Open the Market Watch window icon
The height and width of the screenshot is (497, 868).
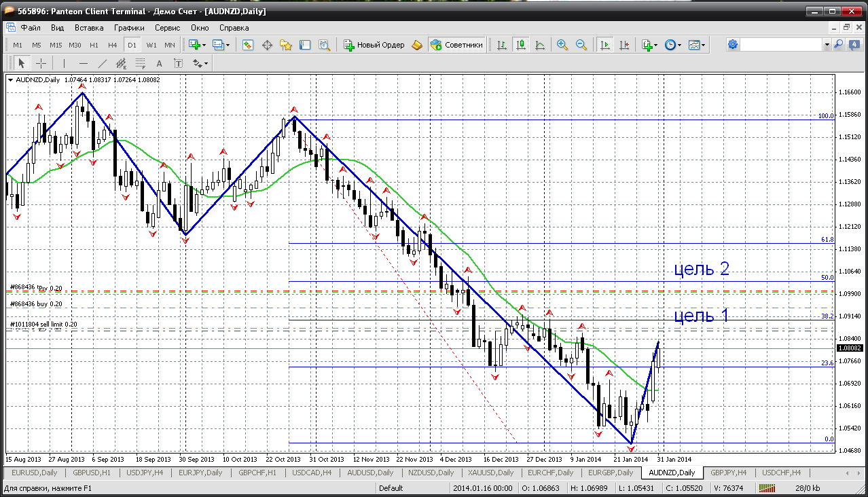(x=248, y=45)
